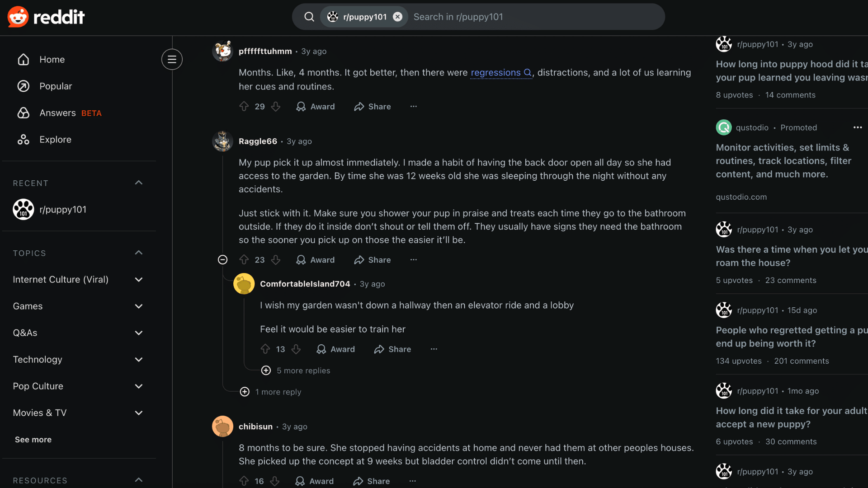
Task: Click the Reddit logo in the header
Action: coord(46,17)
